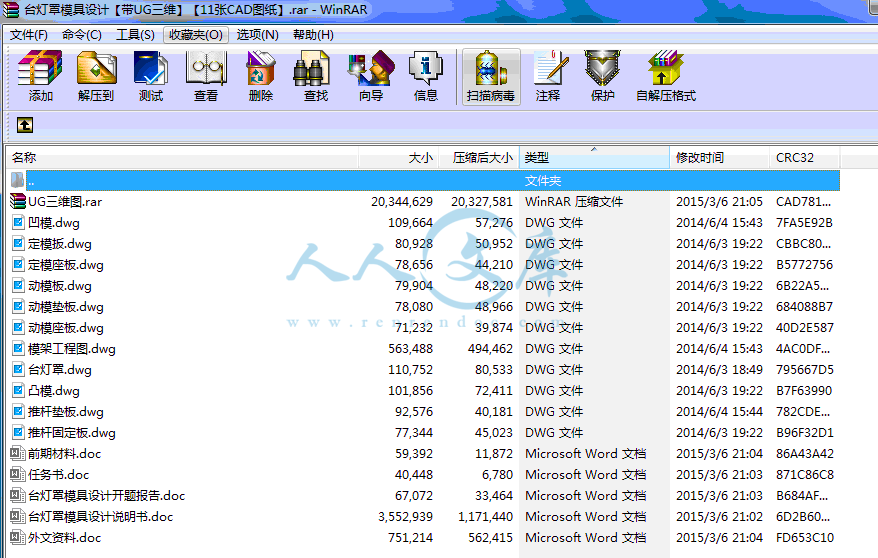
Task: Open the File (文件) menu
Action: click(29, 35)
